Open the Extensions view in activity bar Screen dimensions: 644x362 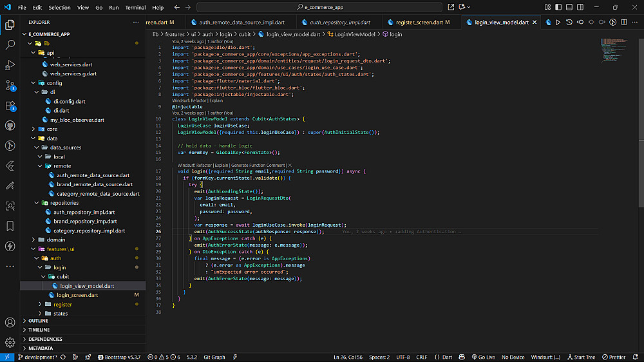[x=10, y=106]
